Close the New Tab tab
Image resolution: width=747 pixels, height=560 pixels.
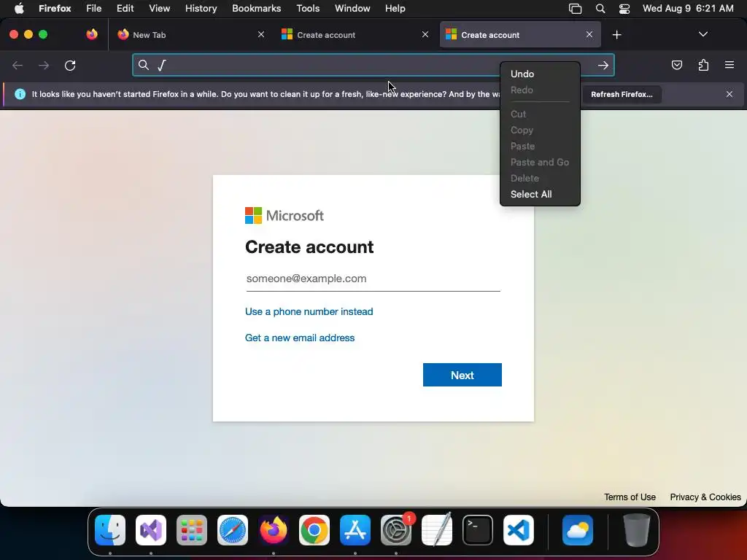261,34
